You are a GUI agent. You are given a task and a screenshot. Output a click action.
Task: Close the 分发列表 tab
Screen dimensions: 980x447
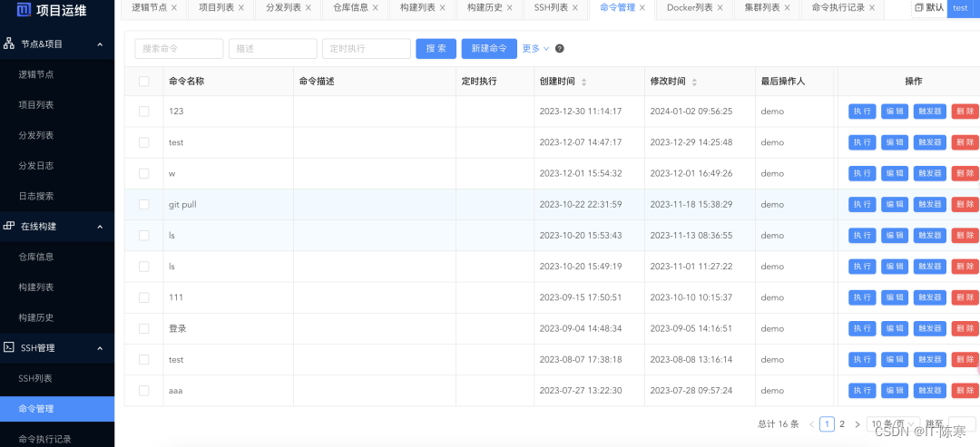[x=309, y=8]
